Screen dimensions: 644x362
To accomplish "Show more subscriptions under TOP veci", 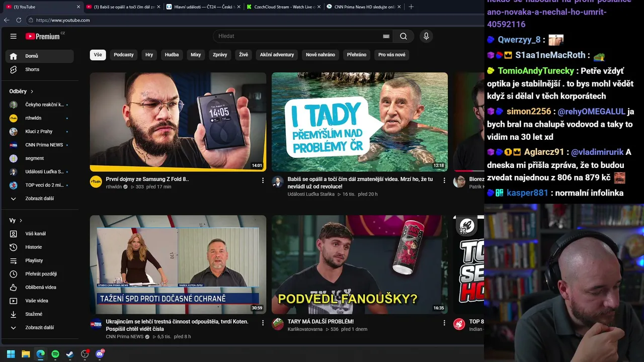I will [39, 199].
